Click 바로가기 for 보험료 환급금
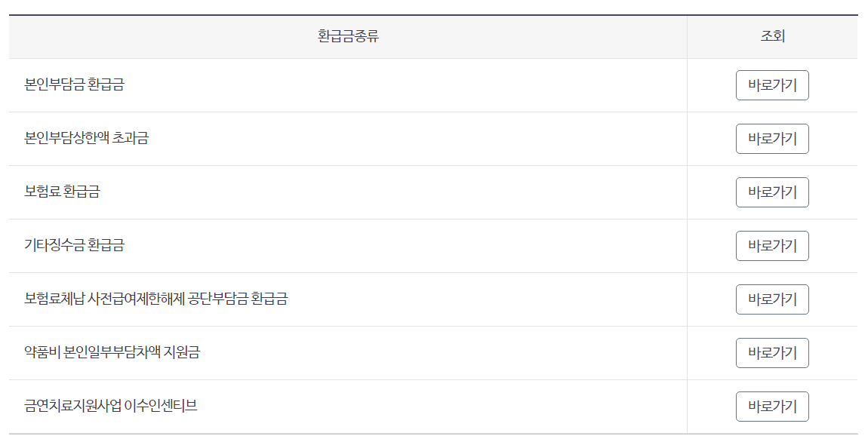868x442 pixels. click(771, 192)
